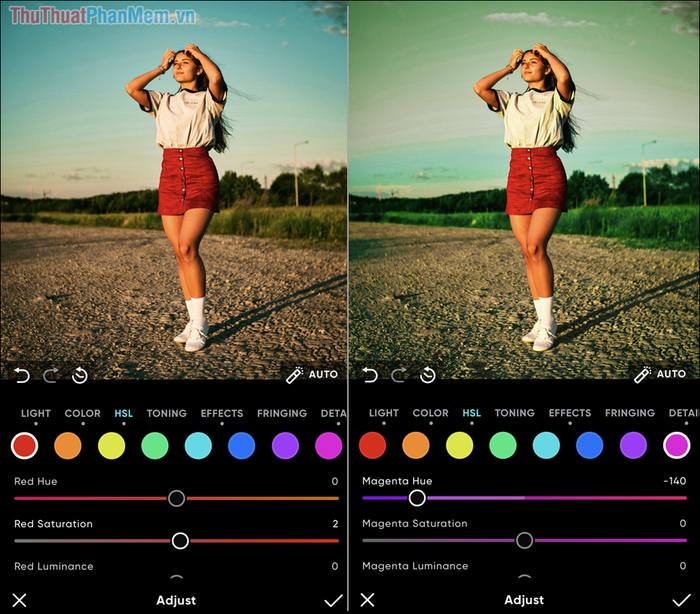
Task: Confirm adjustments with checkmark in right editor
Action: 681,600
